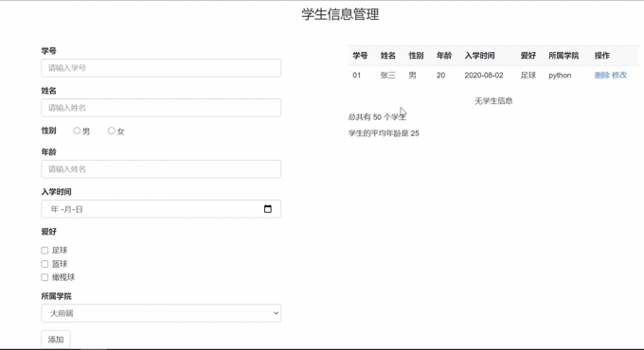Click the 修改 link for 张三
Viewport: 644px width, 350px height.
coord(619,75)
